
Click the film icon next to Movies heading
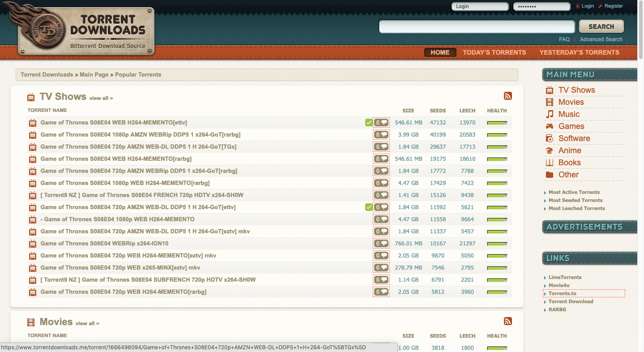click(x=31, y=322)
